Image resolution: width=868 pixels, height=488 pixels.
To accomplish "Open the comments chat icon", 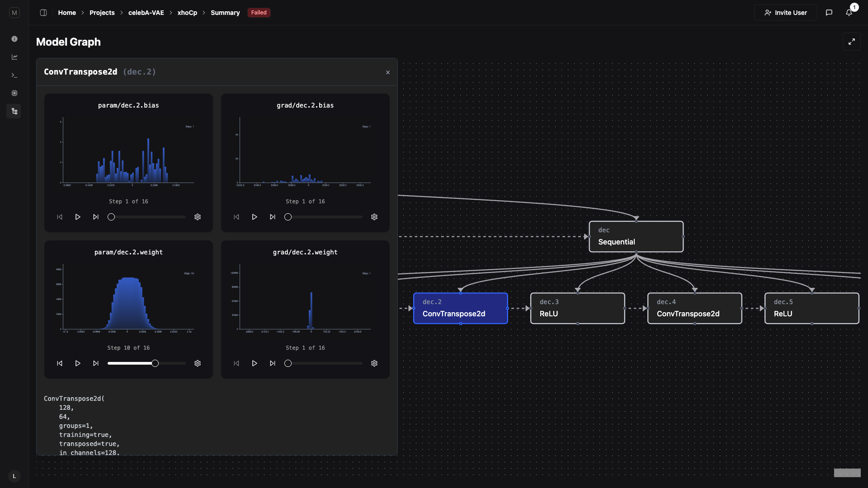I will pyautogui.click(x=829, y=13).
